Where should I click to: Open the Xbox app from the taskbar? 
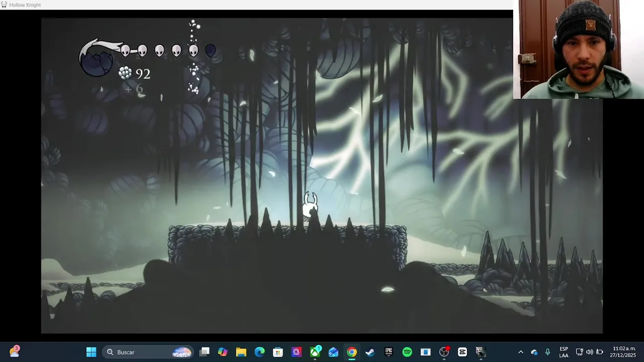click(315, 352)
